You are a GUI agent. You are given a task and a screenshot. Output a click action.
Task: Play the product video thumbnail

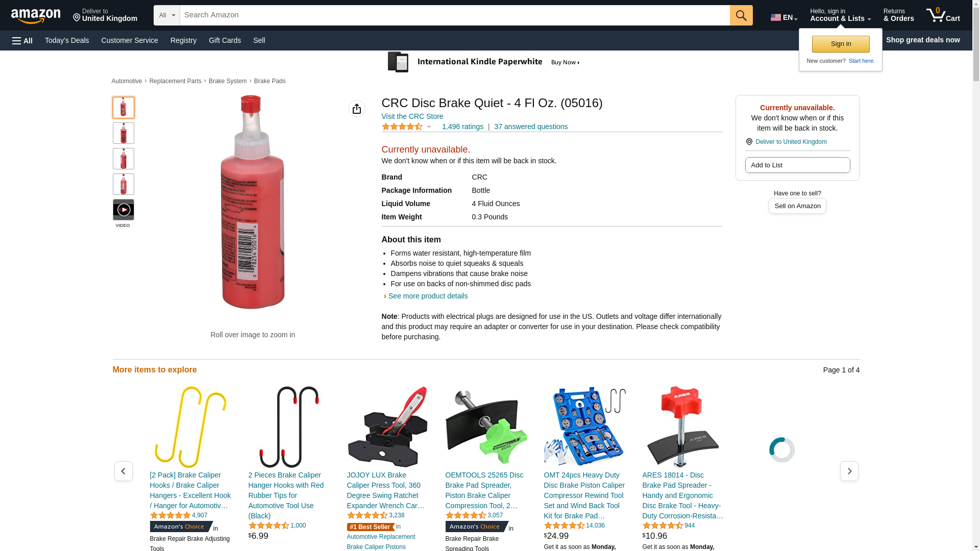coord(124,210)
